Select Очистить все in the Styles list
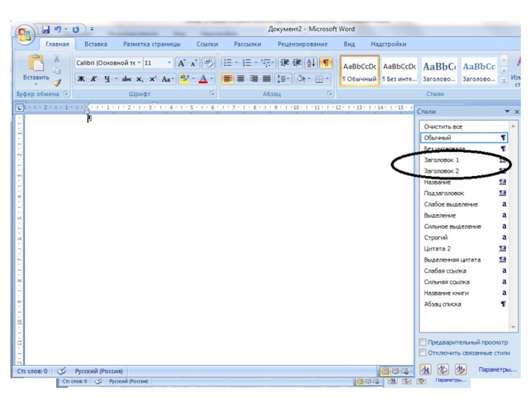 tap(443, 126)
